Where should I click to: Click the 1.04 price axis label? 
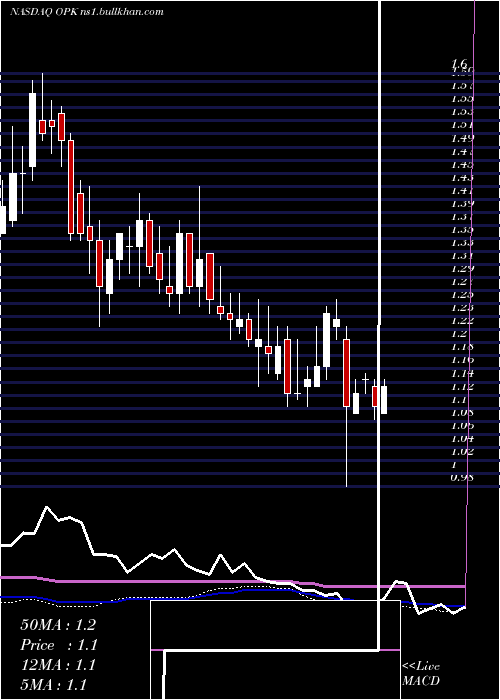tap(462, 439)
